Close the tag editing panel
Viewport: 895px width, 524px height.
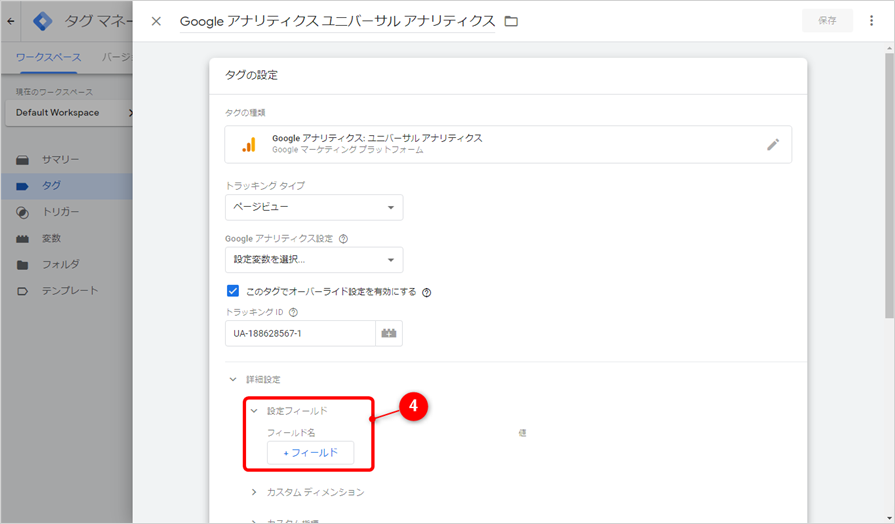point(156,21)
